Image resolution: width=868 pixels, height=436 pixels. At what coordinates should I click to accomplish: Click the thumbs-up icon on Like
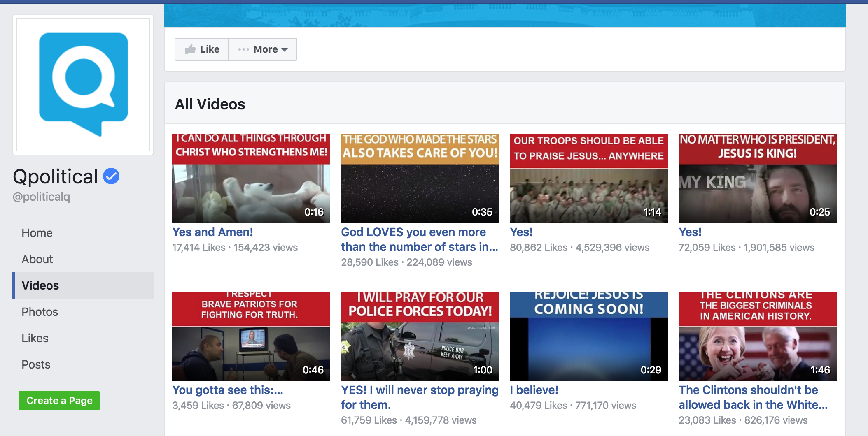pos(190,49)
